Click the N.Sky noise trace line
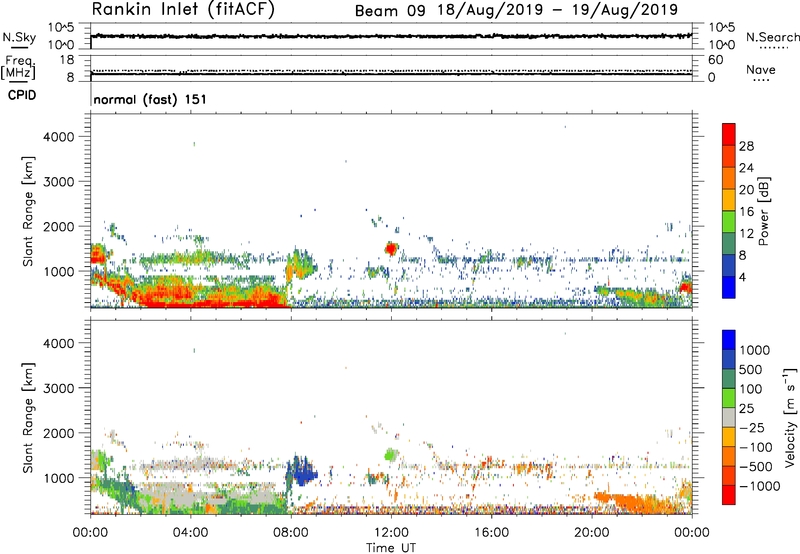Viewport: 800px width, 554px height. 391,36
